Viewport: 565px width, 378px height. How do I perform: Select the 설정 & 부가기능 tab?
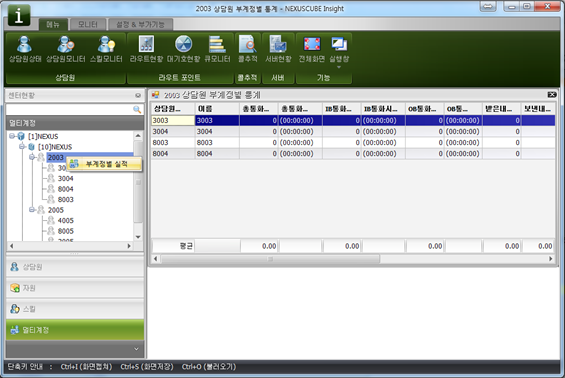tap(140, 25)
